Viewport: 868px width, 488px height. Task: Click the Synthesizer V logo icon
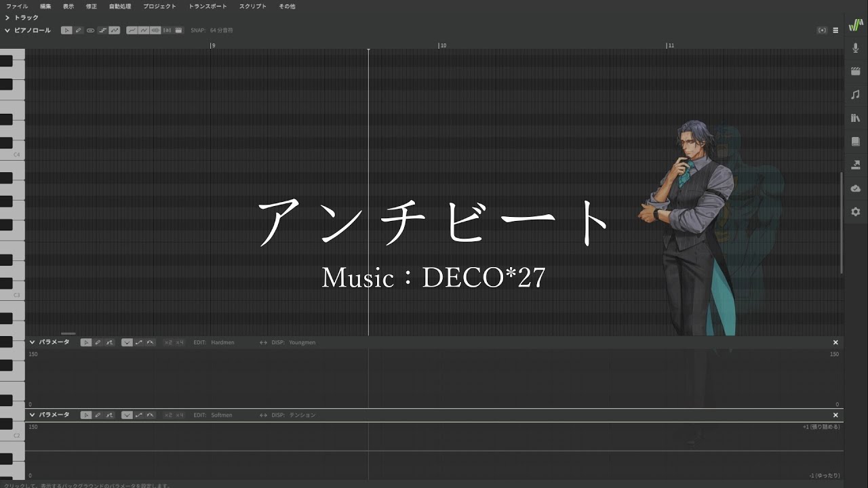pos(856,25)
